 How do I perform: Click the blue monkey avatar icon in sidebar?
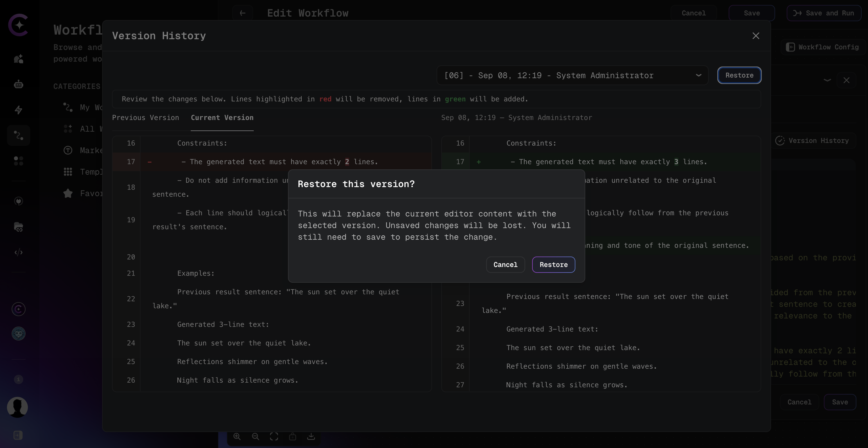coord(19,333)
